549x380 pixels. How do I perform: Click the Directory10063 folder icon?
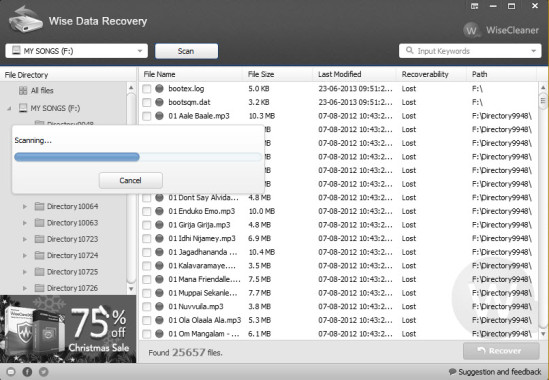(x=40, y=223)
